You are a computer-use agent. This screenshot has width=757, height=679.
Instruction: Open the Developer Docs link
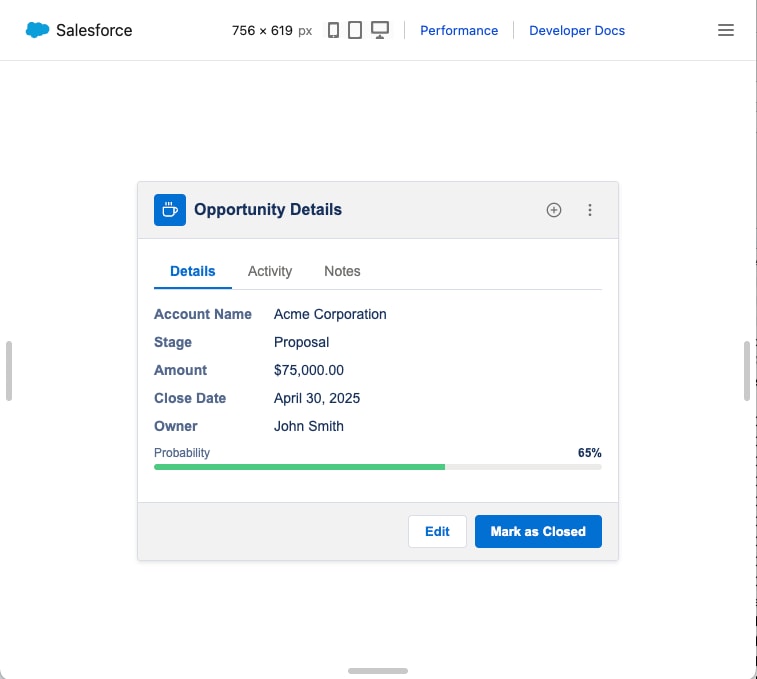click(577, 30)
